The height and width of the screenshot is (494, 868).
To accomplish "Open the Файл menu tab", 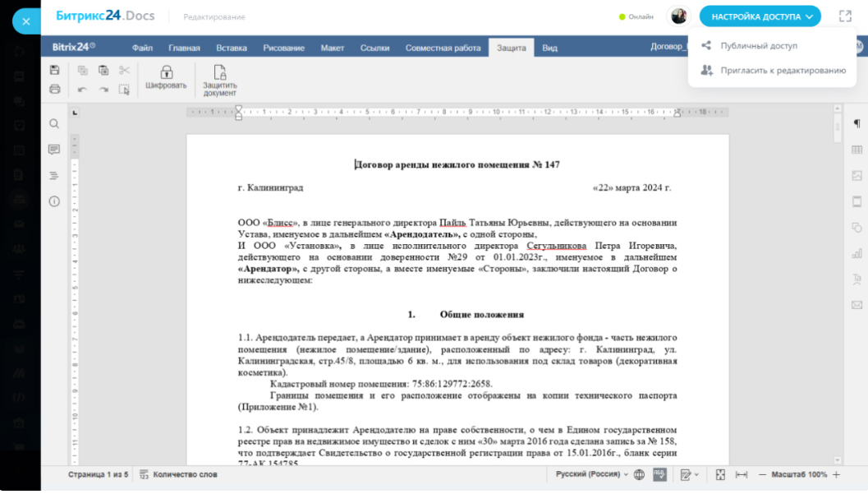I will (x=142, y=48).
